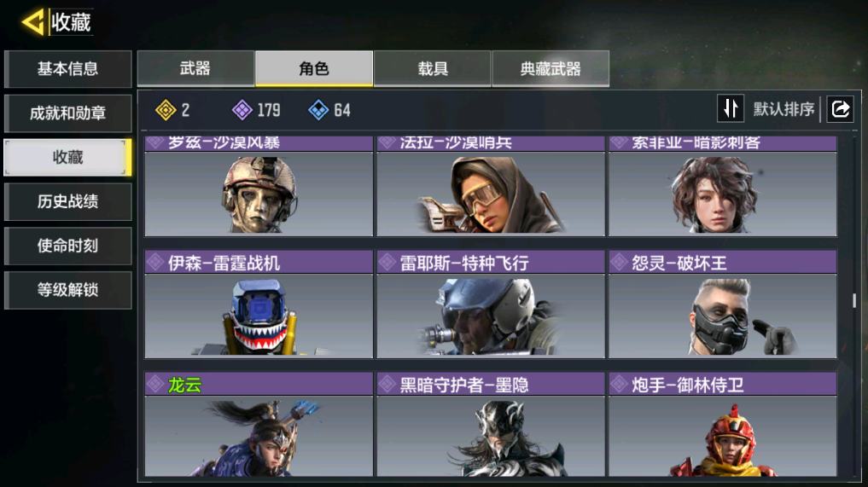The image size is (868, 487).
Task: Open 基本信息 in the sidebar
Action: pos(67,69)
